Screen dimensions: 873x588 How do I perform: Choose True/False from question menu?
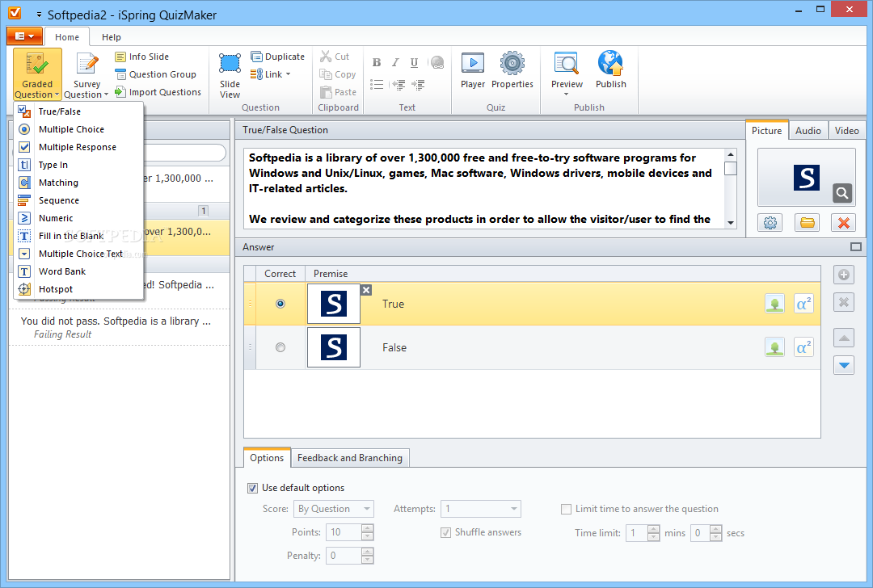point(78,111)
